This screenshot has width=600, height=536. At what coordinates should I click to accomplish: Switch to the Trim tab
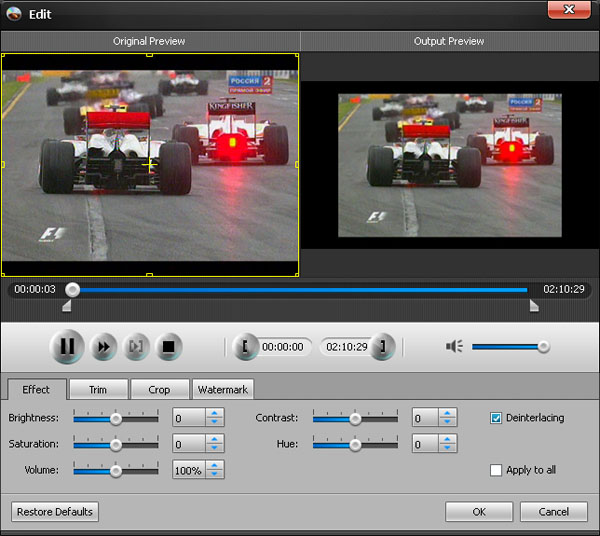tap(98, 389)
